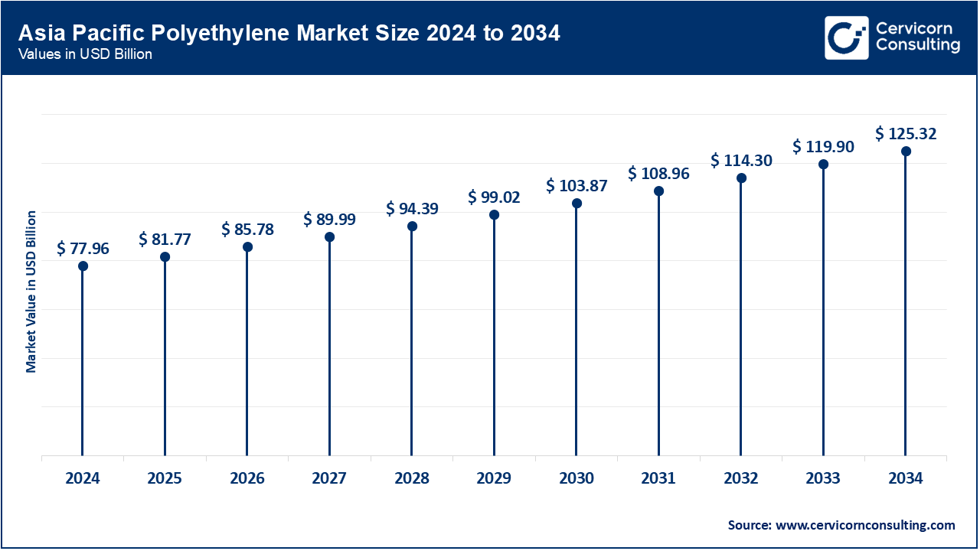Select the 2024 data point marker
This screenshot has height=551, width=980.
tap(83, 266)
